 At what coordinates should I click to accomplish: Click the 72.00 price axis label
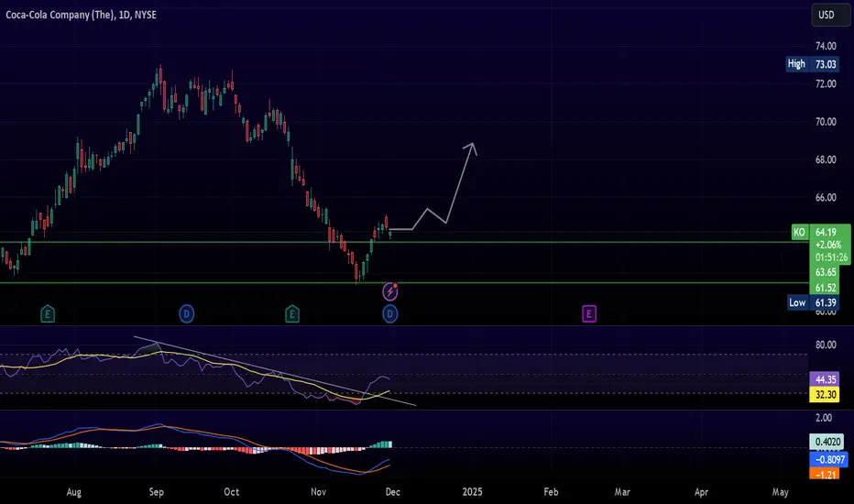pos(826,84)
